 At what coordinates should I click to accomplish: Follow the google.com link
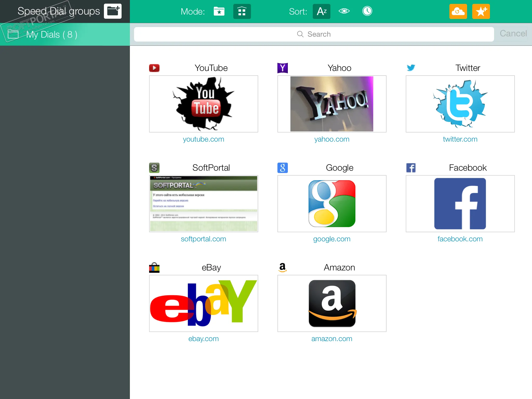point(332,239)
